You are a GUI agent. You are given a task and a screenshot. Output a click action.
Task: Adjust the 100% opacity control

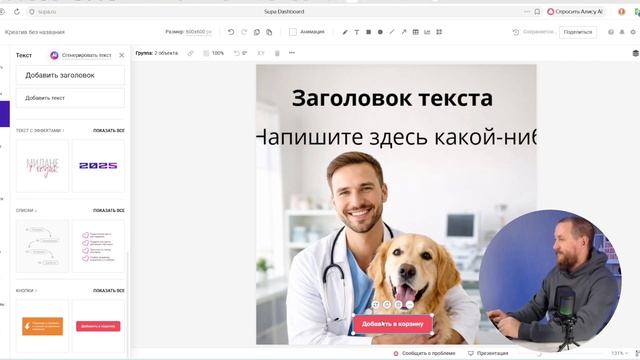pos(214,53)
